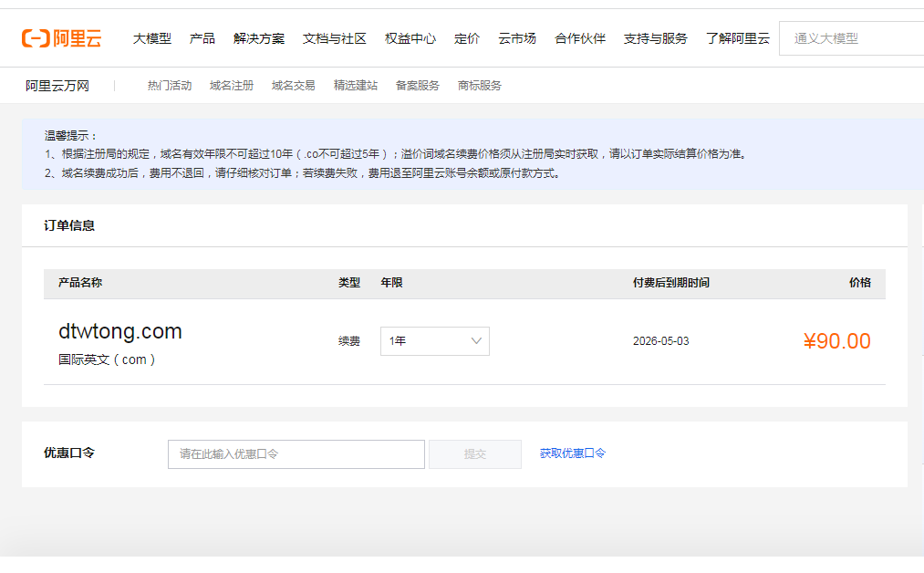Image resolution: width=924 pixels, height=573 pixels.
Task: Open 备案服务 page
Action: click(417, 86)
